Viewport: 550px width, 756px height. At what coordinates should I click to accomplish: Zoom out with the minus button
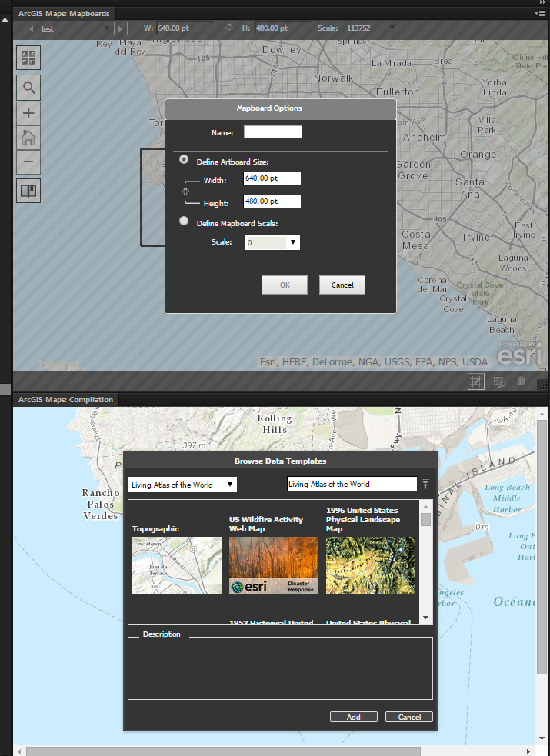[28, 162]
